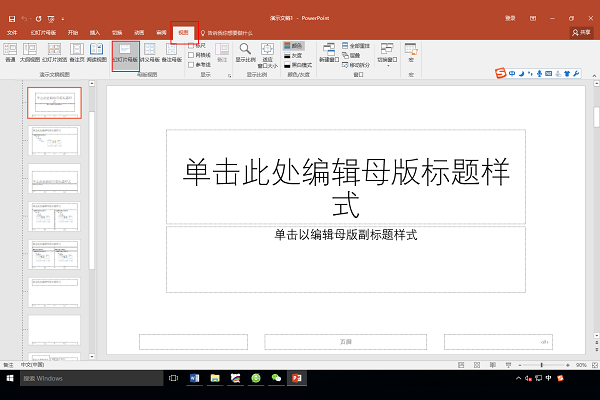Switch to 普通 (Normal) view
The height and width of the screenshot is (400, 600).
click(11, 51)
